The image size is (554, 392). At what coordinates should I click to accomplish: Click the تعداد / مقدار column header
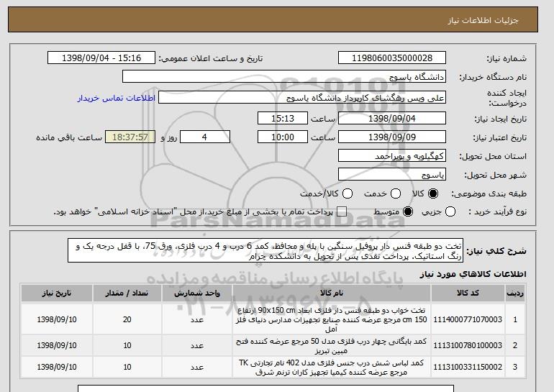(x=127, y=293)
